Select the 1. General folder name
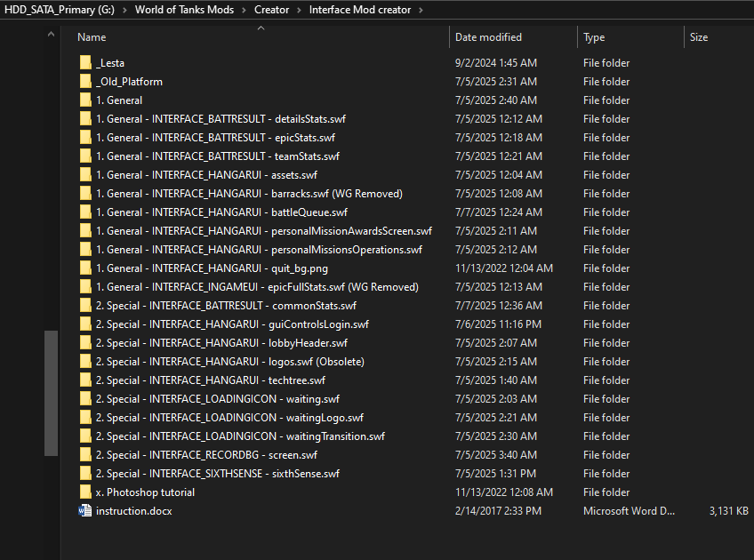The image size is (754, 560). click(x=119, y=100)
